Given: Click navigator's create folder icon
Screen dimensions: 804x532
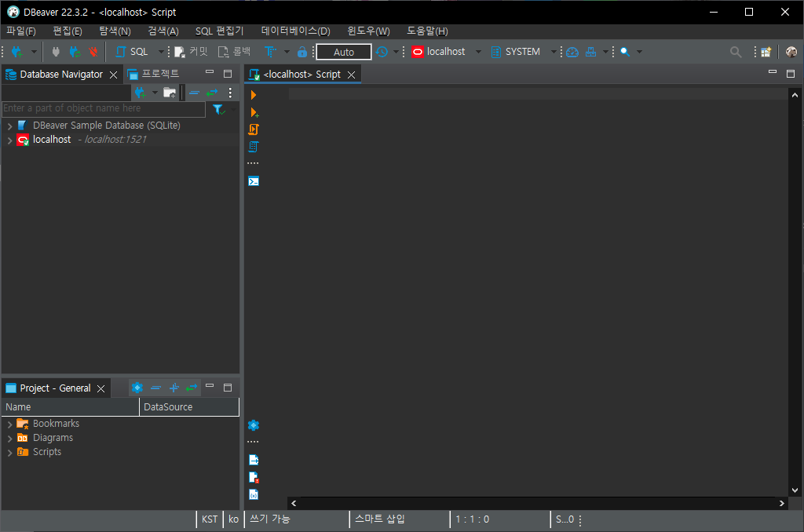Looking at the screenshot, I should click(170, 93).
